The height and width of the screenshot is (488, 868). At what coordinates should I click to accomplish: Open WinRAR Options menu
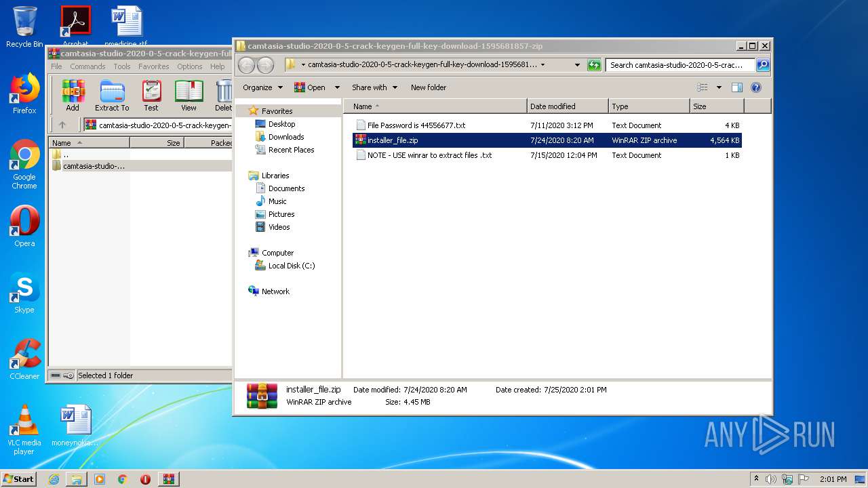[x=190, y=66]
